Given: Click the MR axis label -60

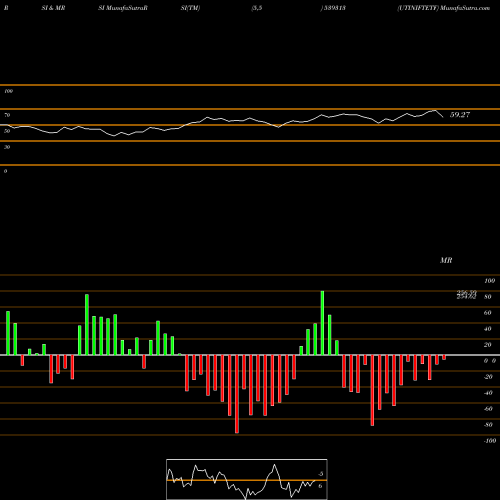Looking at the screenshot, I should point(488,409).
